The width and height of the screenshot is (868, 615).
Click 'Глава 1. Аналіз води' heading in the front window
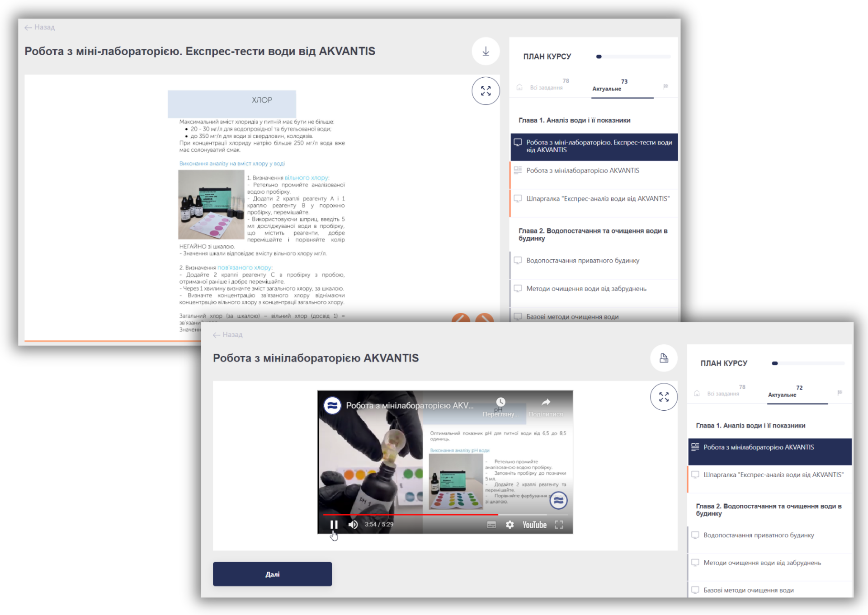[x=750, y=426]
